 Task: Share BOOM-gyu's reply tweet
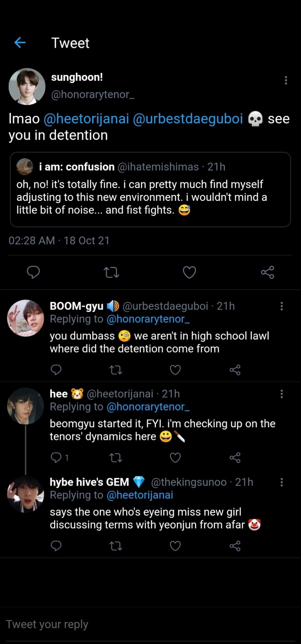235,370
